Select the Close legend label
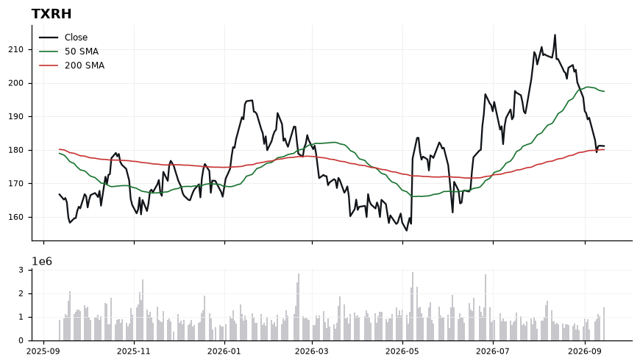This screenshot has height=364, width=640. 76,38
